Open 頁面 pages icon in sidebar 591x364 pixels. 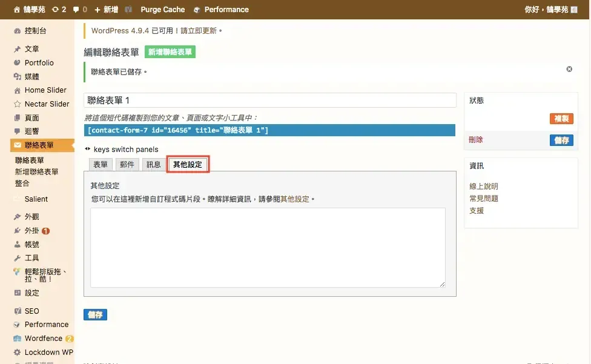pos(18,118)
